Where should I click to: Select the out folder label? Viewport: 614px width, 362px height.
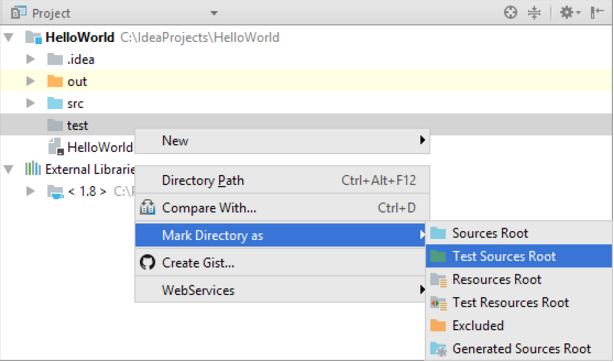click(77, 81)
